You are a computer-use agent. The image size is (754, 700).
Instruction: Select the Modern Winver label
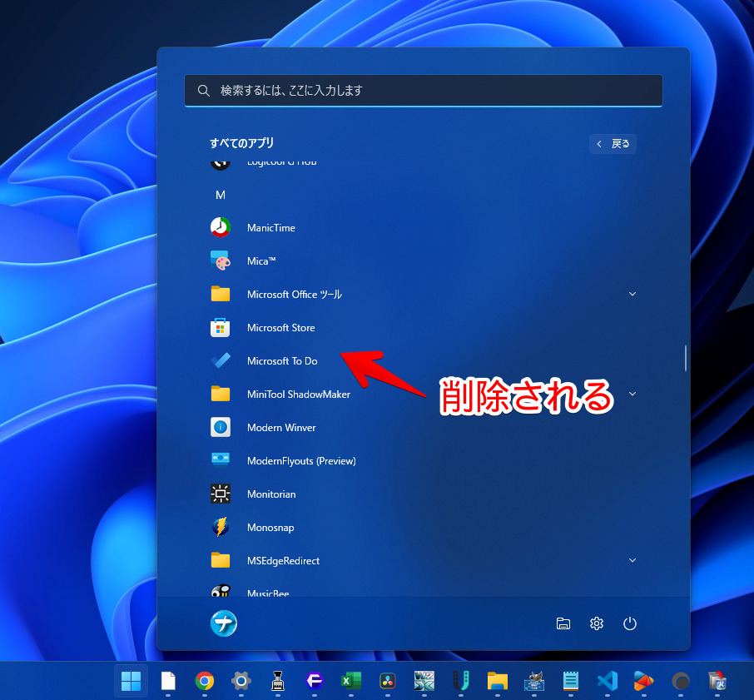tap(281, 427)
